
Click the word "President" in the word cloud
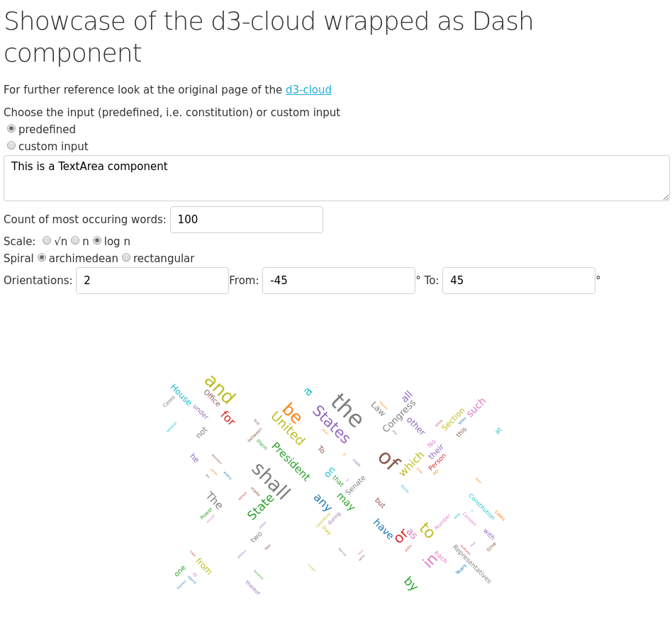coord(291,461)
